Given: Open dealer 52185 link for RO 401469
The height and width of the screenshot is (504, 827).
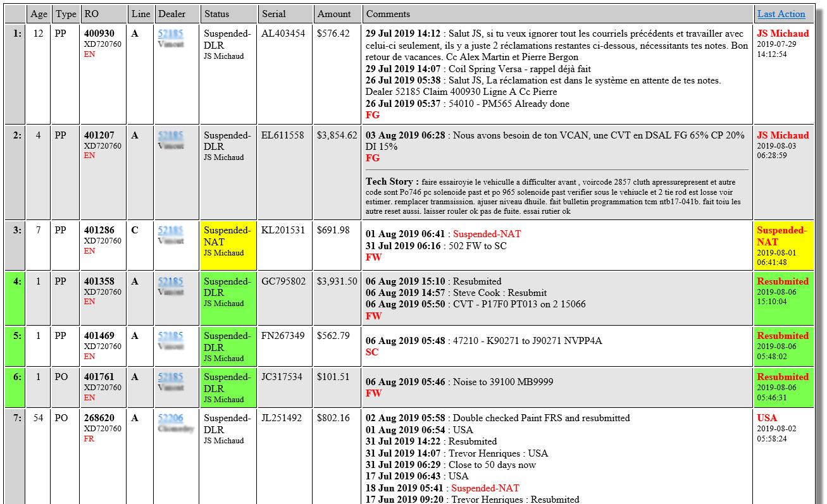Looking at the screenshot, I should click(170, 336).
